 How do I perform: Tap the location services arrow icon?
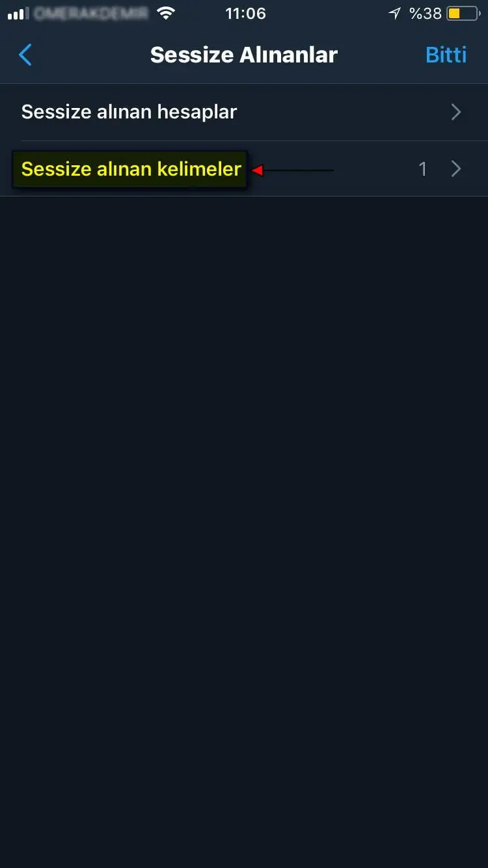pyautogui.click(x=394, y=13)
